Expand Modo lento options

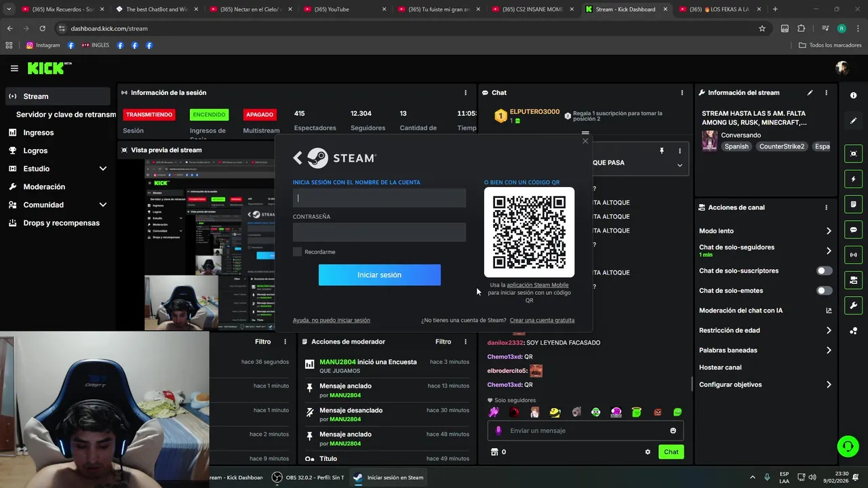click(x=829, y=231)
